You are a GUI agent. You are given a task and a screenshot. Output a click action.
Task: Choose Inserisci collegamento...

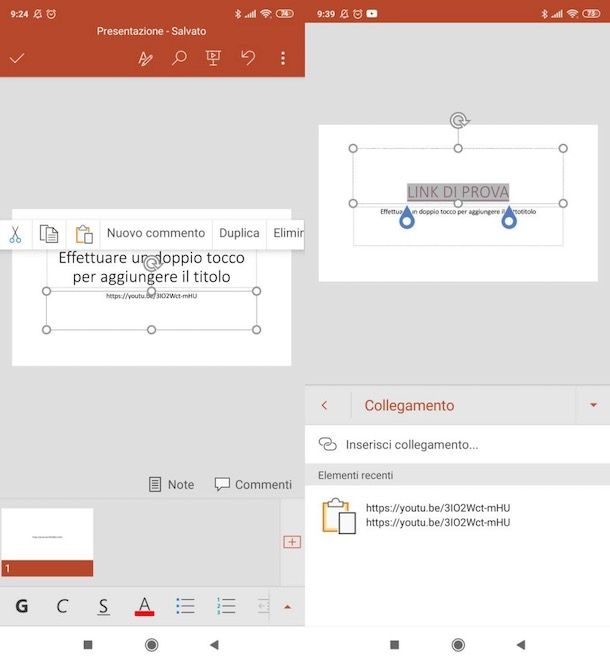tap(457, 444)
